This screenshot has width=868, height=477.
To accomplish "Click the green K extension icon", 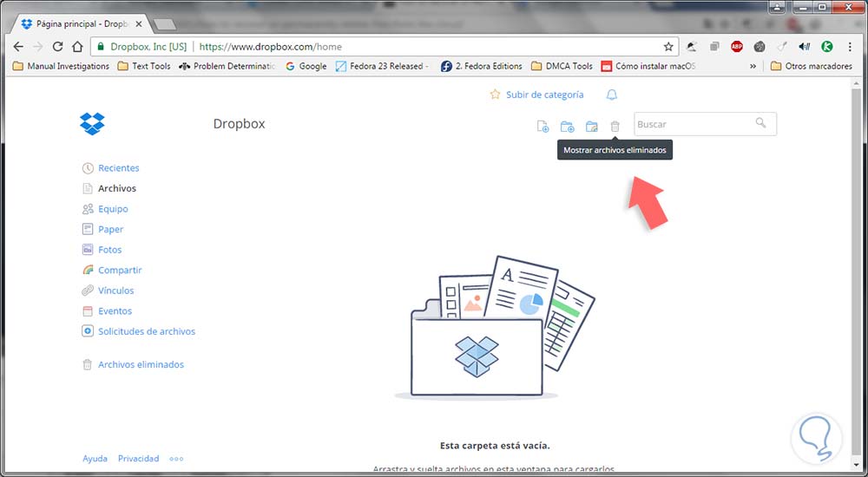I will click(x=826, y=47).
